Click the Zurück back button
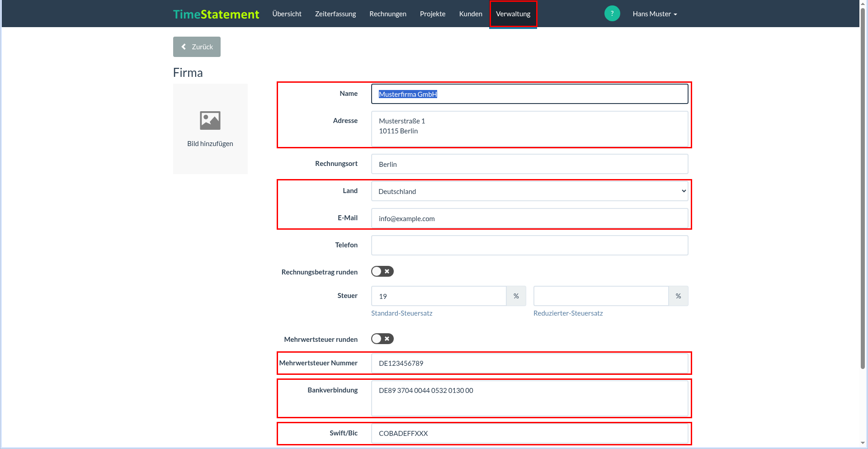Screen dimensions: 868x449 [x=197, y=47]
